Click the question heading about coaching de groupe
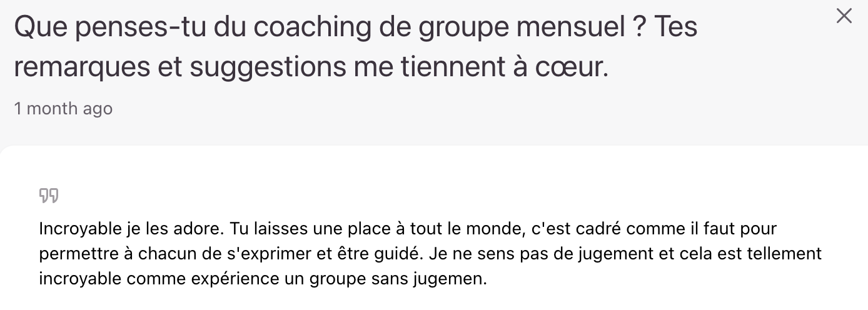 355,27
